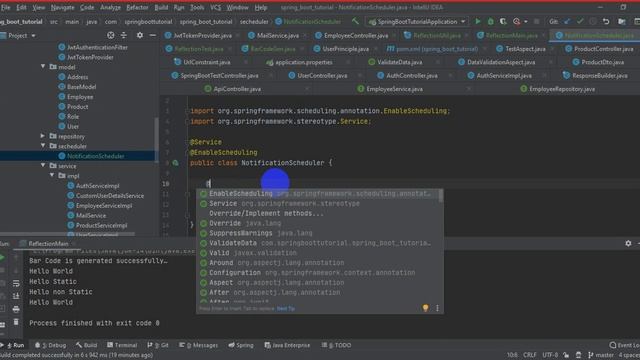Select the EnableScheduling completion suggestion
640x360 pixels.
coord(320,193)
